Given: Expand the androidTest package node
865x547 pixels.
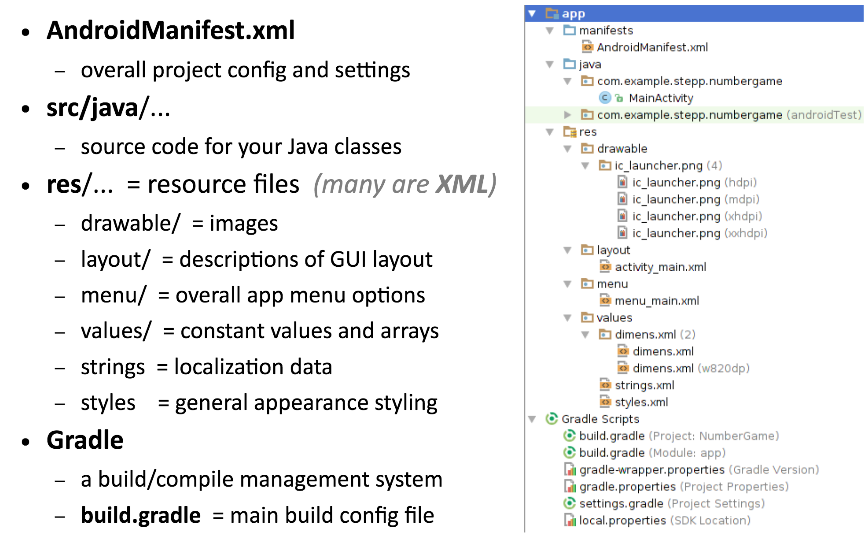Looking at the screenshot, I should click(x=568, y=115).
